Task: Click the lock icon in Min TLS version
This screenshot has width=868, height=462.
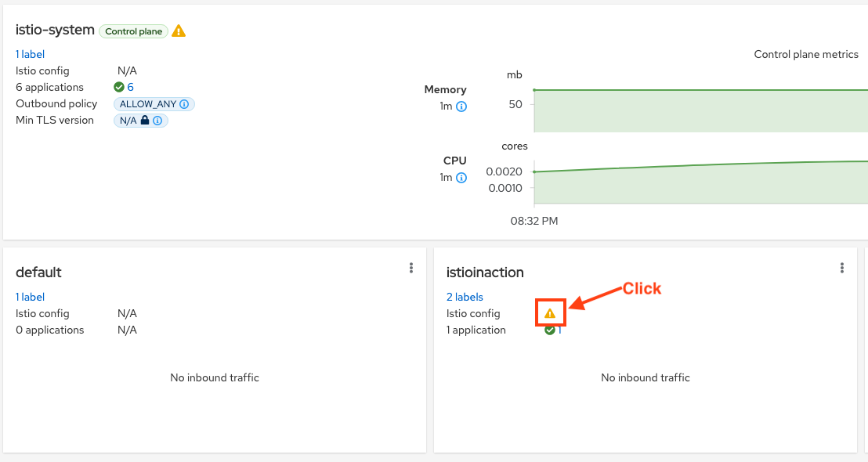Action: click(x=144, y=120)
